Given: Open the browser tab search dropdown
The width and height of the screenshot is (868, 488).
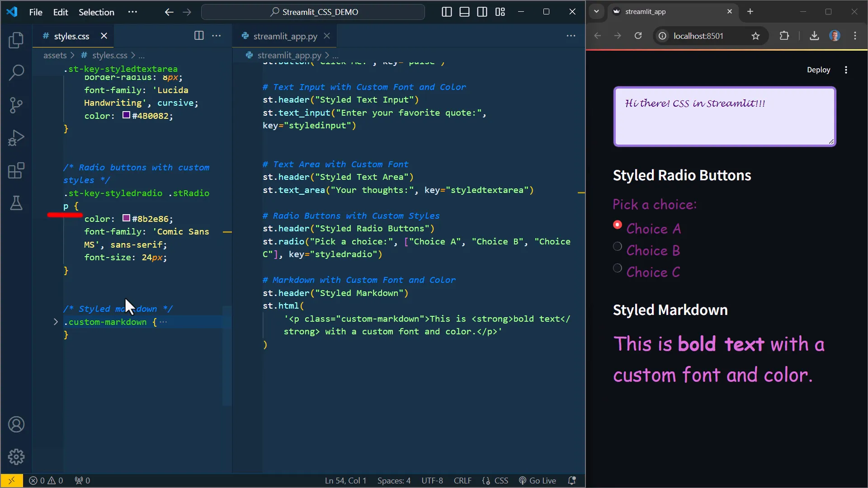Looking at the screenshot, I should [596, 11].
